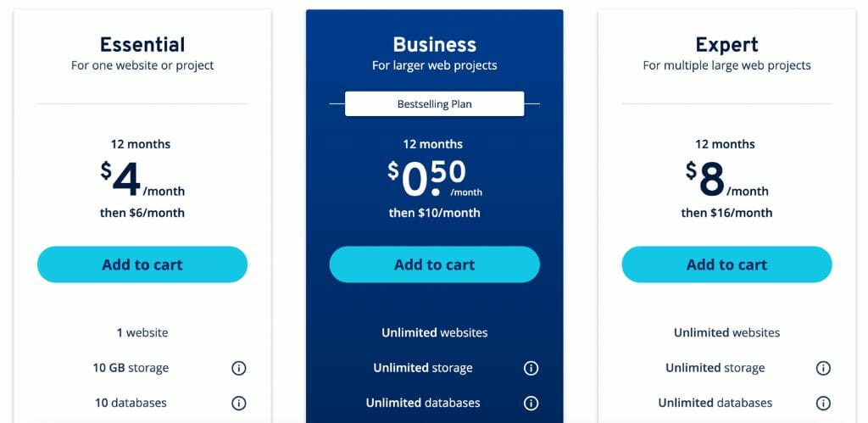Add the Essential plan to cart
The width and height of the screenshot is (868, 423).
point(142,264)
